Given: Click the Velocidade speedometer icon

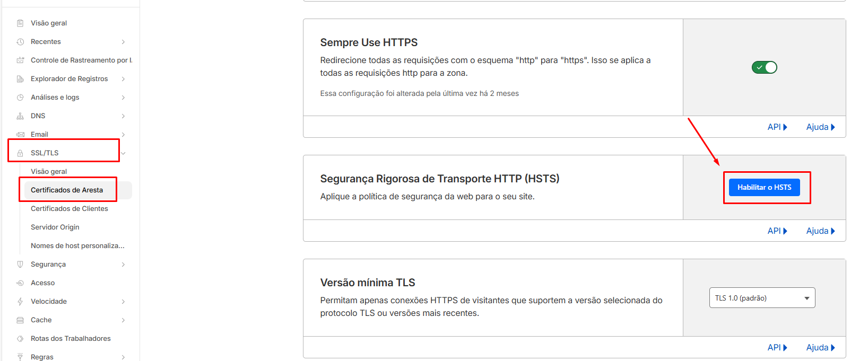Looking at the screenshot, I should (x=20, y=301).
